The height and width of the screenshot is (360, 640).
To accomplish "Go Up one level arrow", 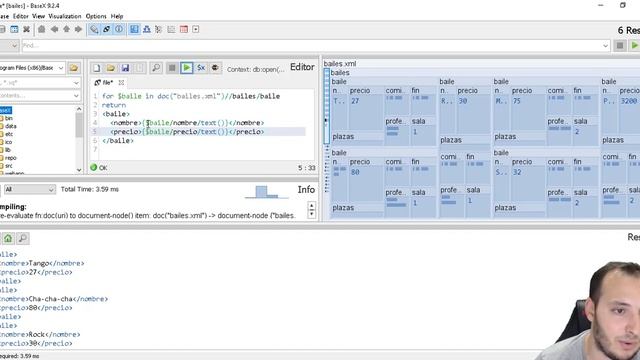I will tap(66, 29).
